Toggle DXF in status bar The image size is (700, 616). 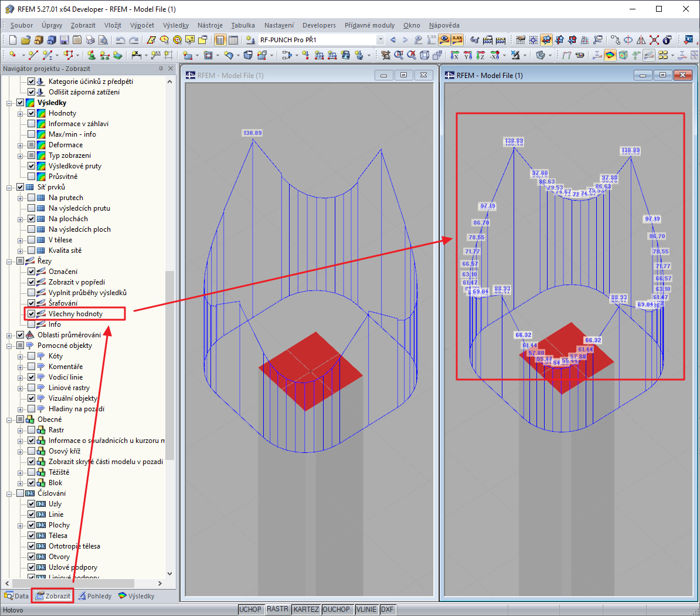[387, 610]
